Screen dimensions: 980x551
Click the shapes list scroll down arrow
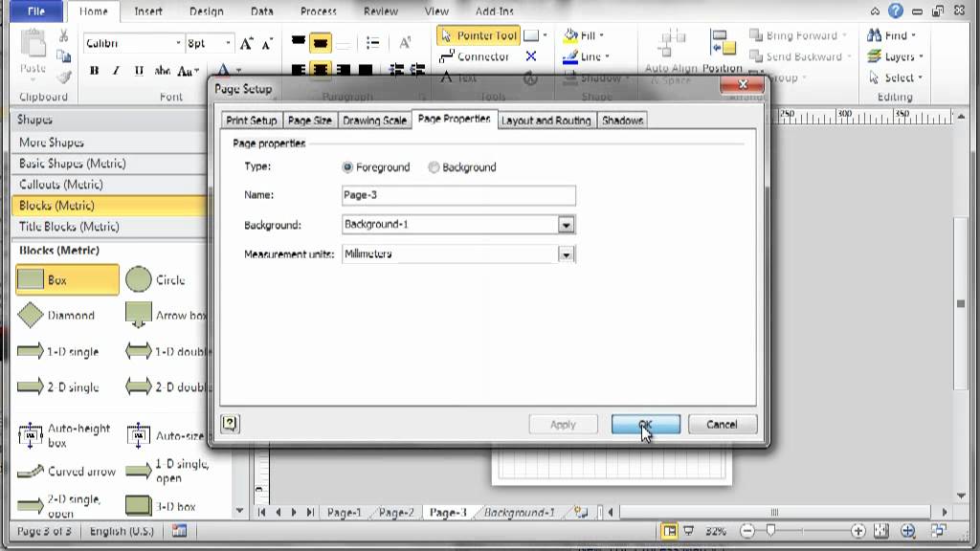pyautogui.click(x=239, y=511)
